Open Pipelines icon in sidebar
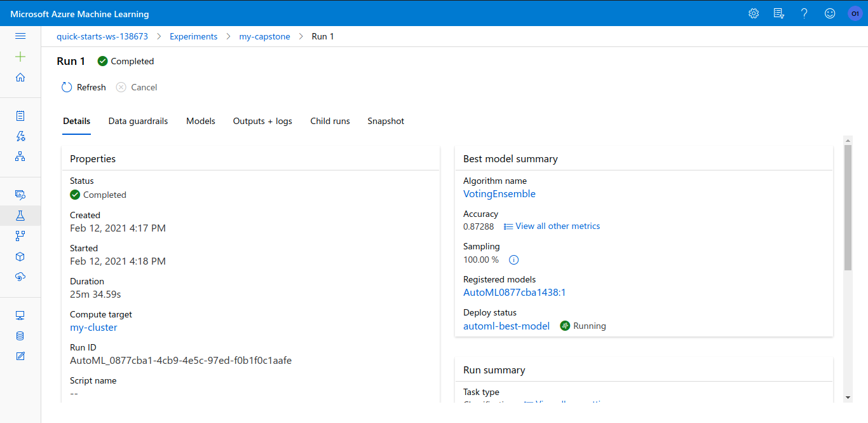The width and height of the screenshot is (868, 423). pyautogui.click(x=20, y=236)
